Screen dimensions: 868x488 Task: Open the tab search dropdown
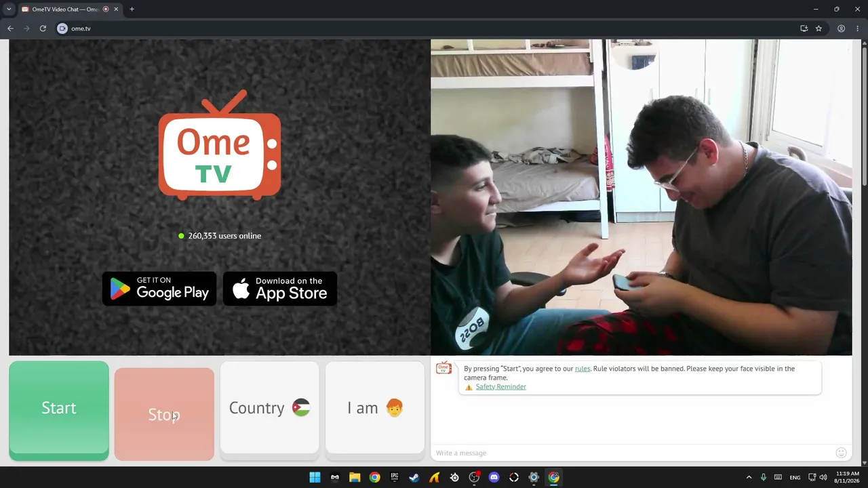[x=9, y=9]
